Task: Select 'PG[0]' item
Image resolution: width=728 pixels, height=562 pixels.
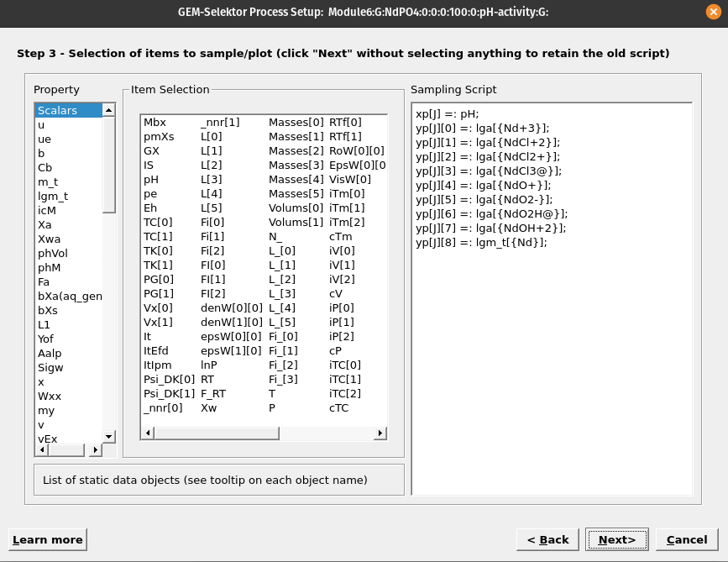Action: coord(159,279)
